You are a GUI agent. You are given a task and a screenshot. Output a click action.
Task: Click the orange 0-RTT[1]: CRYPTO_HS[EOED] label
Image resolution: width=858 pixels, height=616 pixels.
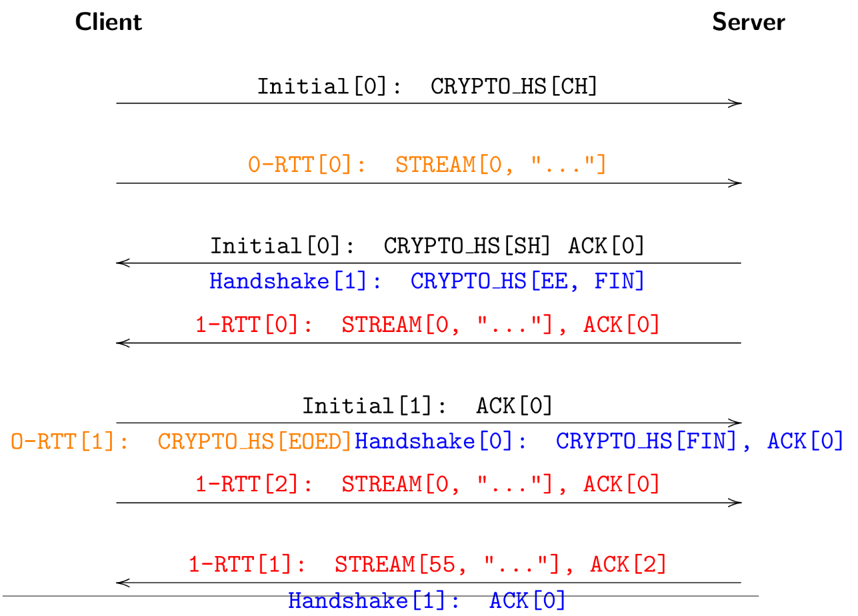(181, 441)
